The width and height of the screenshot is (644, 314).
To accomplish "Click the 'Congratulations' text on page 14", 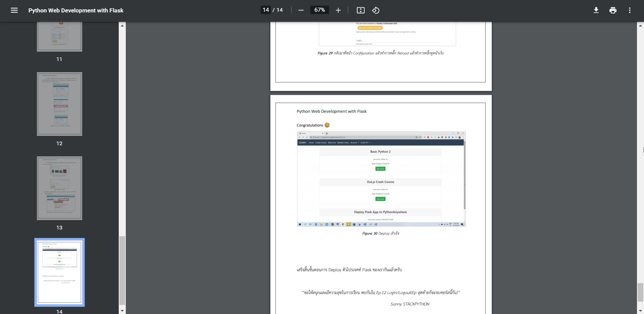I will 310,125.
